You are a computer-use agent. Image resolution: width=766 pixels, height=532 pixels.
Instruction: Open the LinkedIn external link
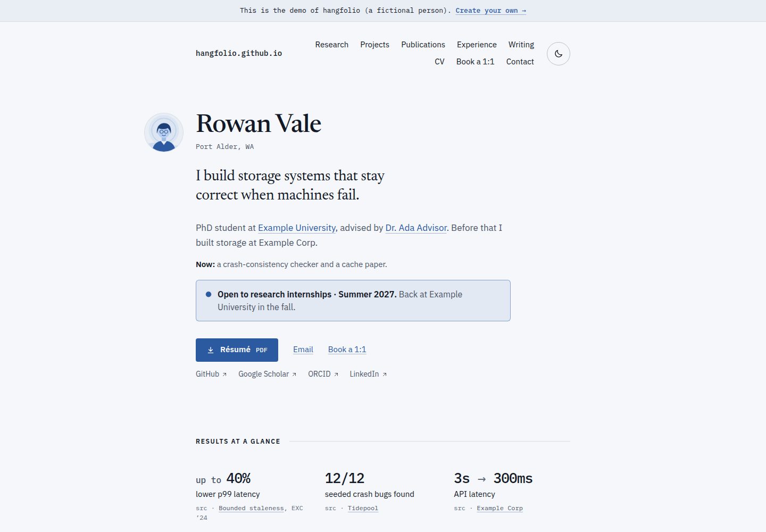pos(368,374)
